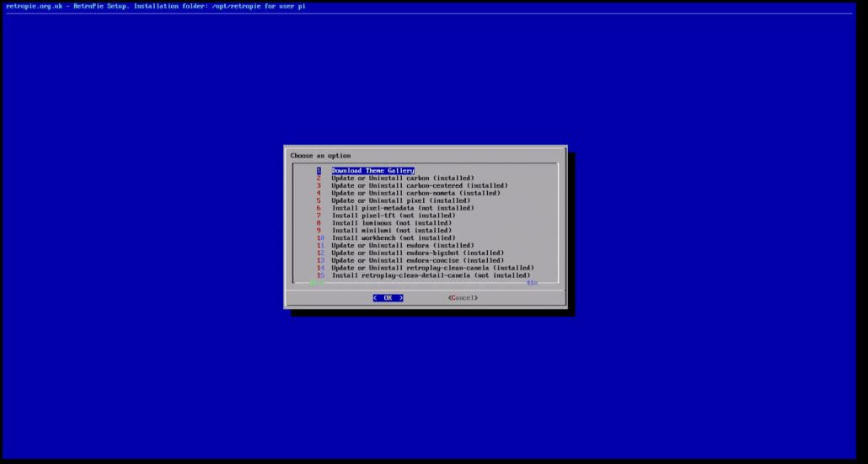The image size is (868, 464).
Task: Select Update or Uninstall eudora row
Action: [403, 245]
